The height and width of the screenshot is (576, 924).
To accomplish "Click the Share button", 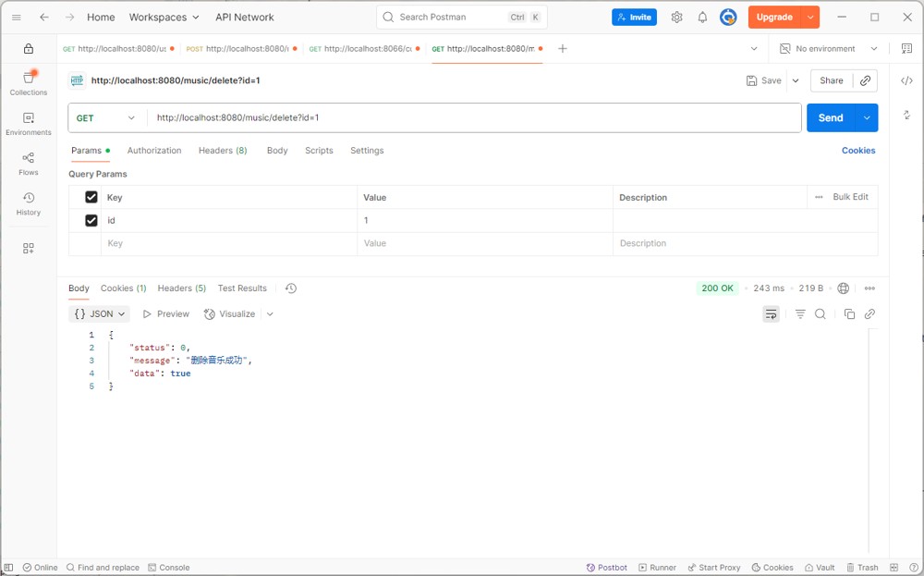I will [832, 80].
